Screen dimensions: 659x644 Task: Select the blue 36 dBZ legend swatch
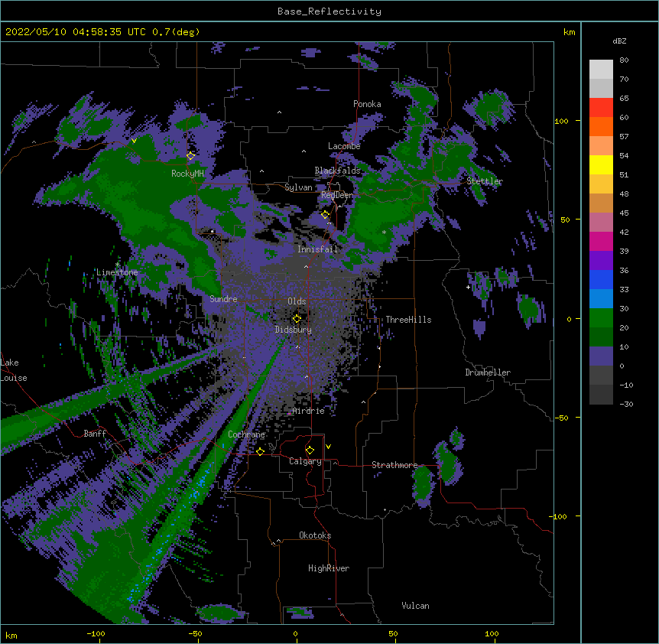[601, 279]
